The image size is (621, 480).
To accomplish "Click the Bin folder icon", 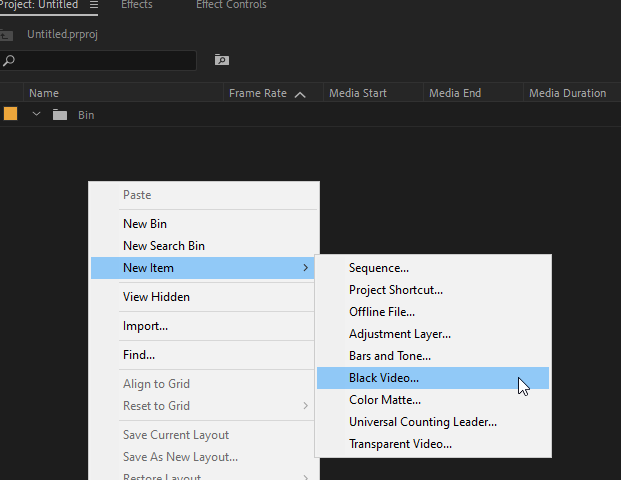I will point(60,115).
